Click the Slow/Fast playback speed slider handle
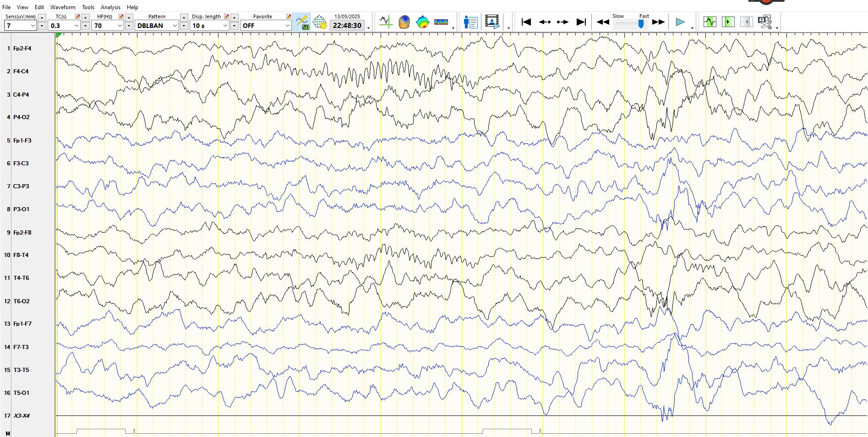 [x=641, y=23]
